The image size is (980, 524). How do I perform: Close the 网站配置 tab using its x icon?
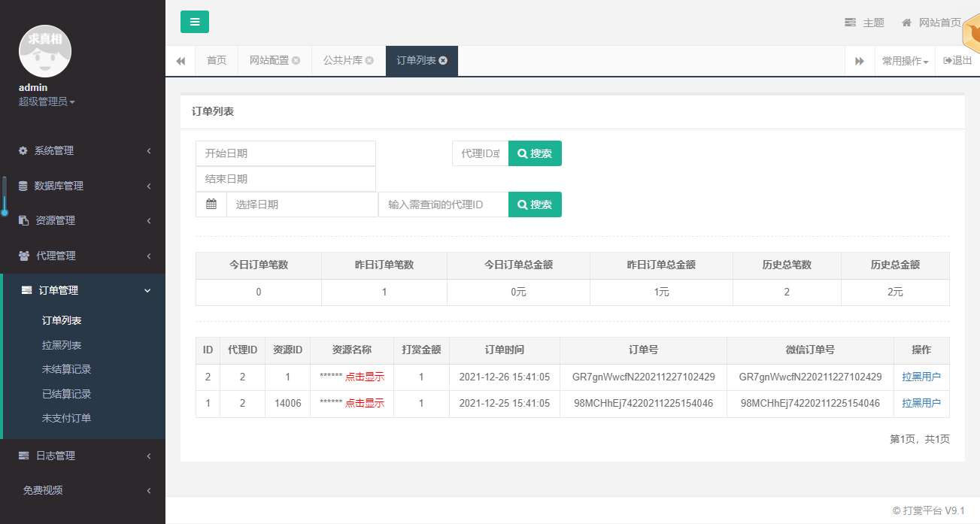coord(296,61)
